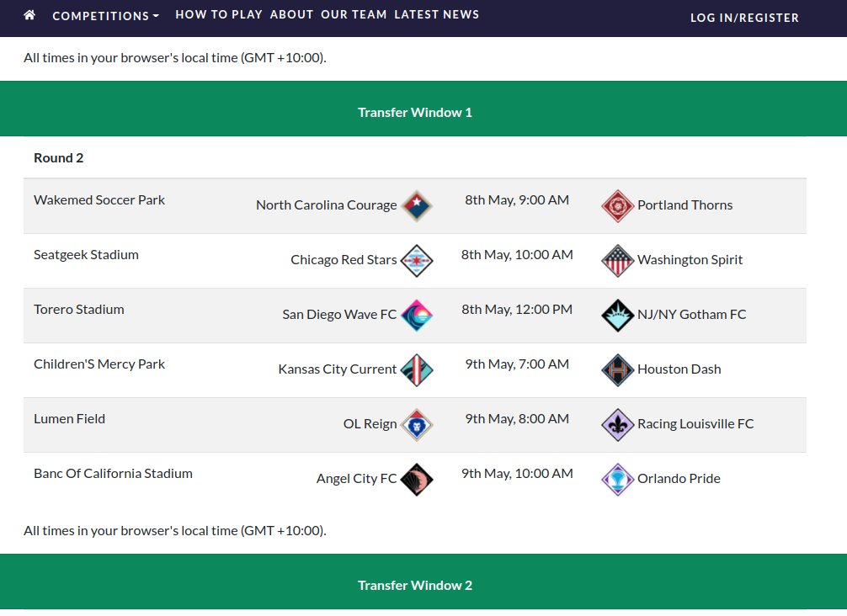The image size is (847, 616).
Task: Click Log In/Register link
Action: click(744, 18)
